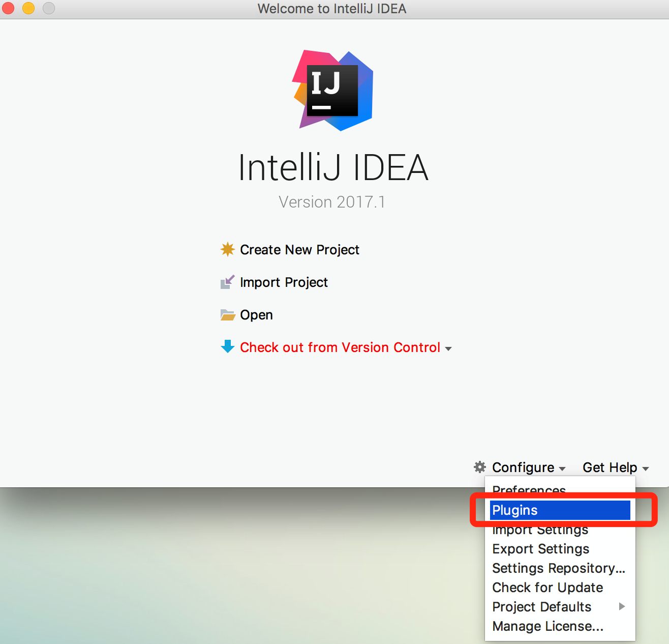Select Plugins in the Configure menu
The image size is (669, 644).
click(x=560, y=510)
